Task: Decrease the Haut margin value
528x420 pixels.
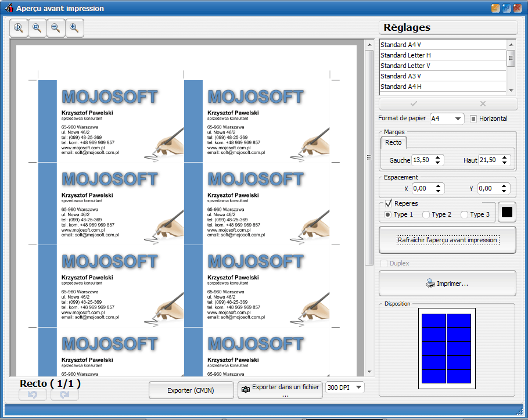Action: (x=504, y=163)
